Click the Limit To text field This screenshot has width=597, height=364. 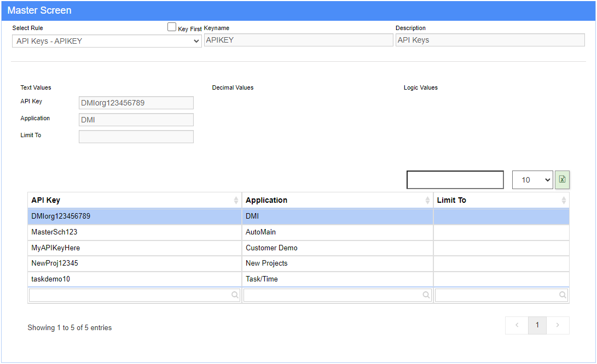click(136, 137)
